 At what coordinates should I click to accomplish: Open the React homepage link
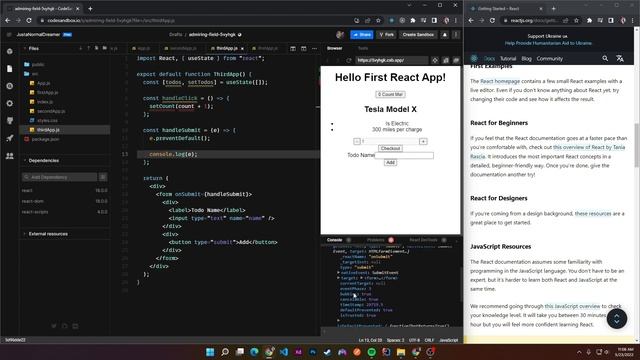500,81
